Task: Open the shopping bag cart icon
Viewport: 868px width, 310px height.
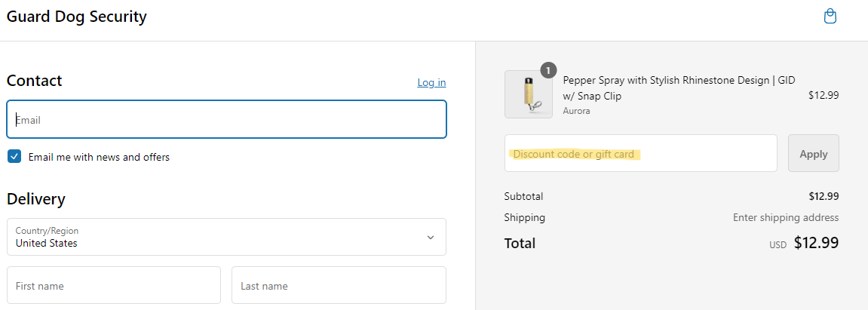Action: coord(830,17)
